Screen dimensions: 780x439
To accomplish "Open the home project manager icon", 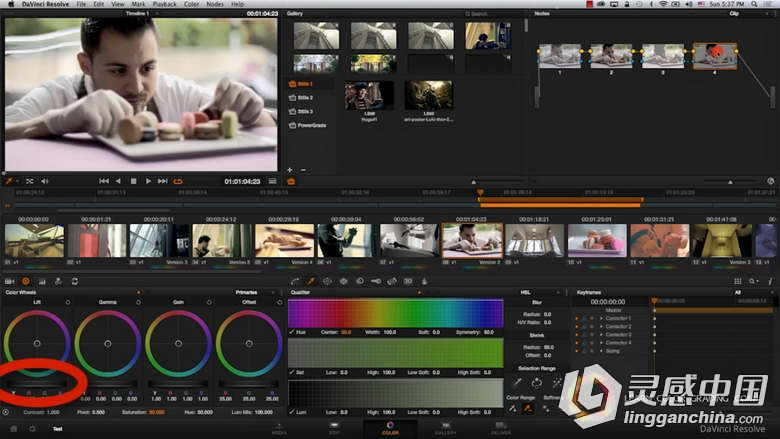I will [14, 429].
